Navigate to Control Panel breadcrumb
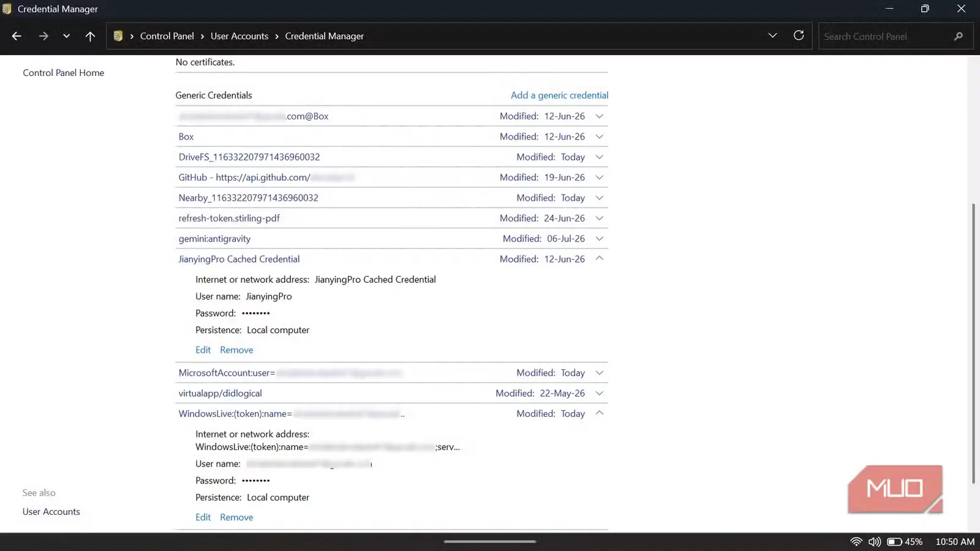The image size is (980, 551). [x=167, y=36]
